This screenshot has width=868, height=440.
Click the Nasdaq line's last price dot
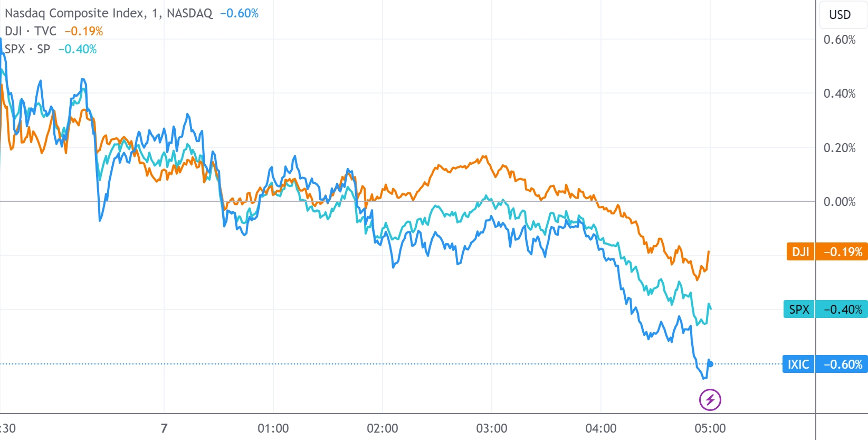click(x=710, y=364)
